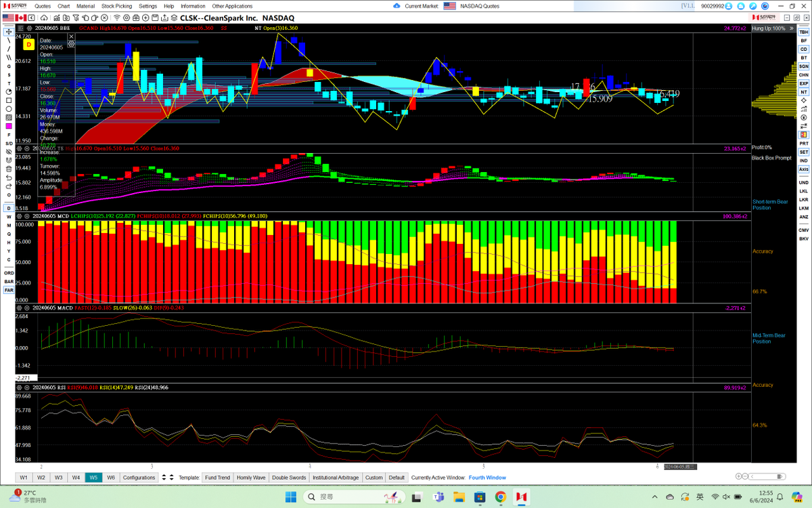Click the NT button in right sidebar
Image resolution: width=812 pixels, height=508 pixels.
[804, 92]
